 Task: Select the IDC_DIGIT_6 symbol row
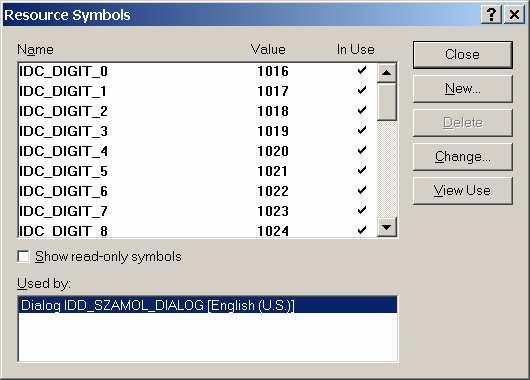[x=197, y=191]
